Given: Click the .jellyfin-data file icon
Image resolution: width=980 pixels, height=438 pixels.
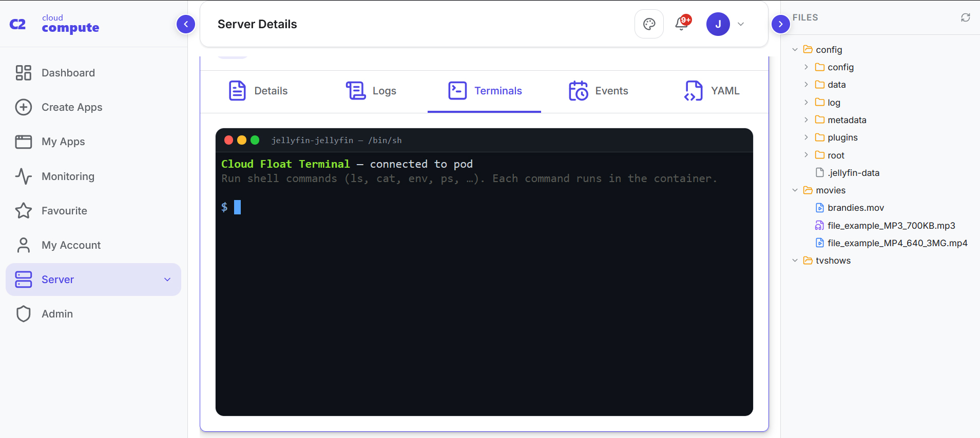Looking at the screenshot, I should pyautogui.click(x=820, y=173).
